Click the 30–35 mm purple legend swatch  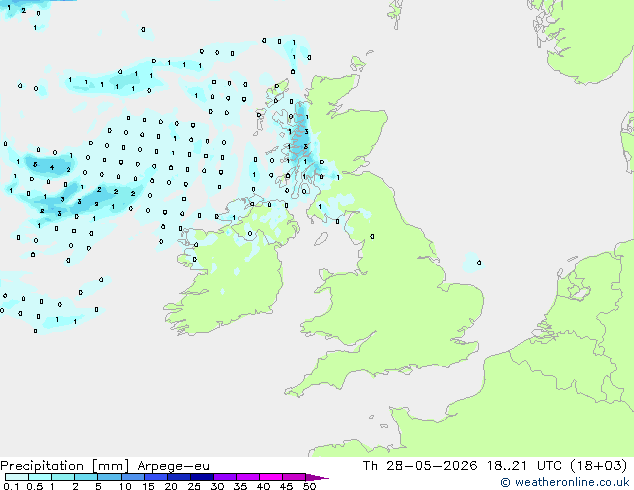(x=225, y=477)
